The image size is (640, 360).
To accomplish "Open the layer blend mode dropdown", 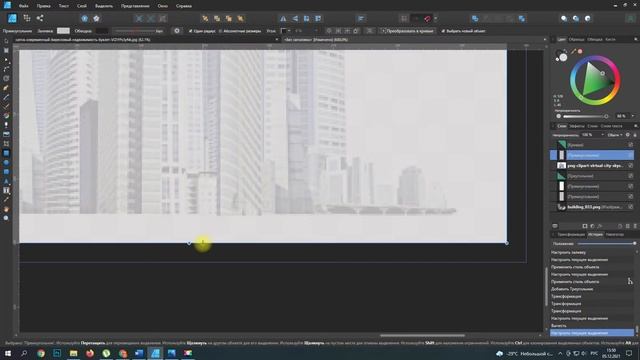I will 615,135.
